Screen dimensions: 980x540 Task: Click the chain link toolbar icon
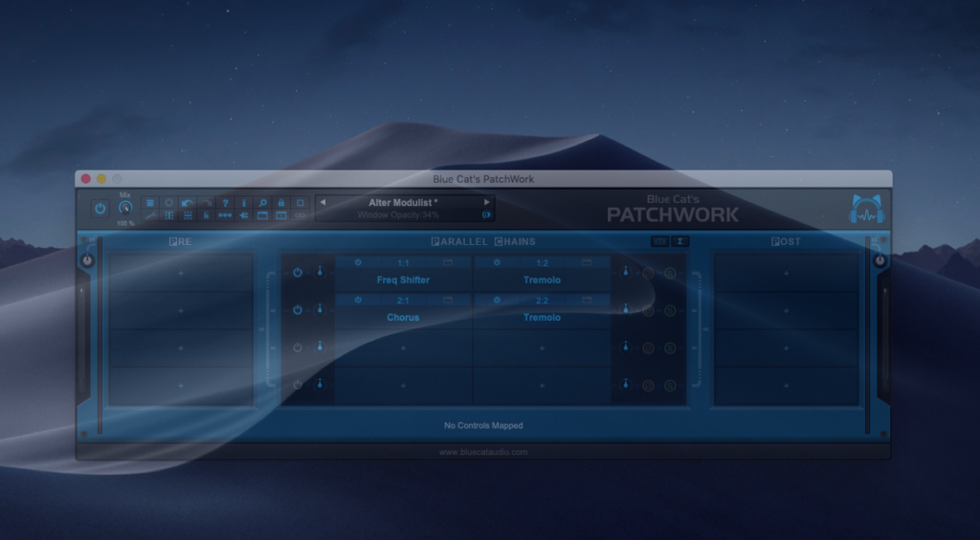click(300, 215)
